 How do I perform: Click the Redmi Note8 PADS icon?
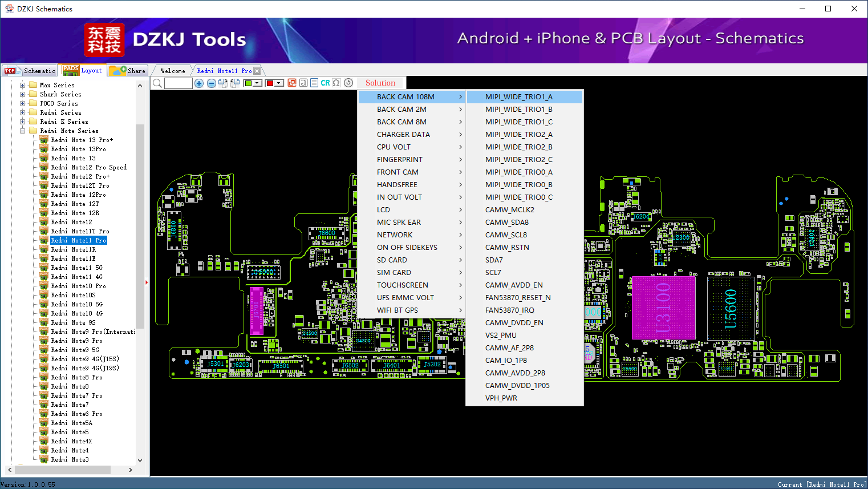click(x=44, y=386)
